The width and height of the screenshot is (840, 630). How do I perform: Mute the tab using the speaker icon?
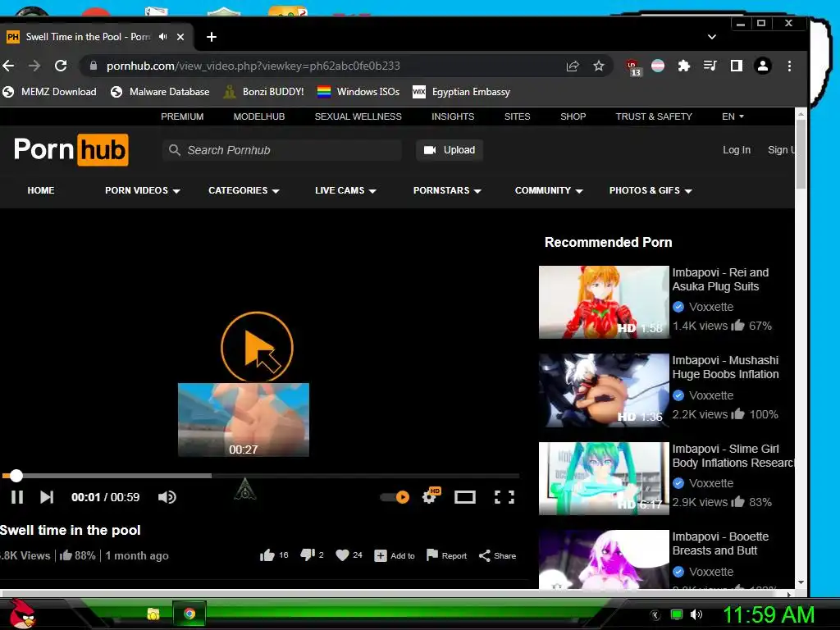163,37
